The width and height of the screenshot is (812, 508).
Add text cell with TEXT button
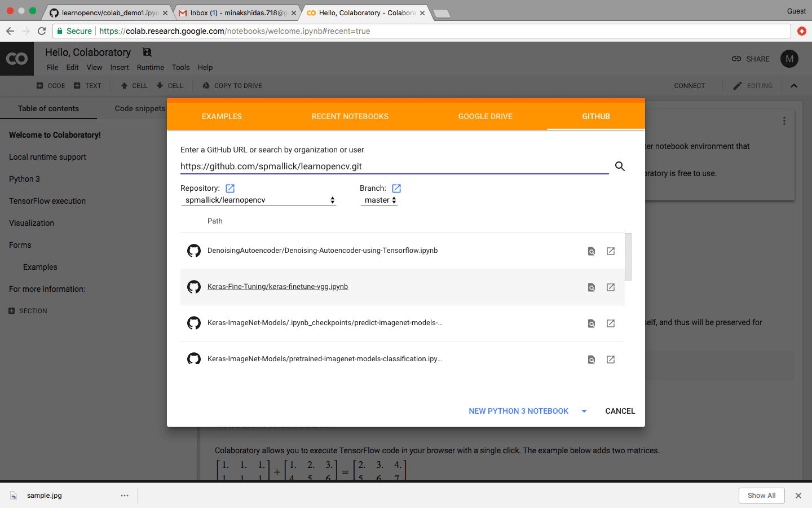click(87, 86)
